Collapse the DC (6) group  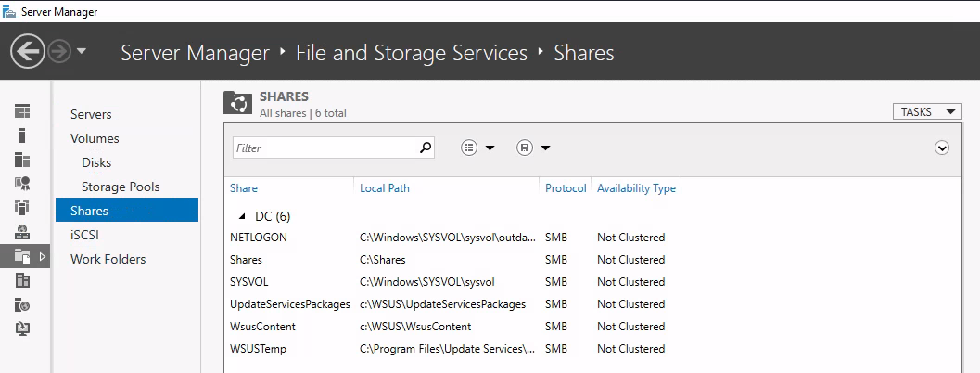(x=242, y=216)
